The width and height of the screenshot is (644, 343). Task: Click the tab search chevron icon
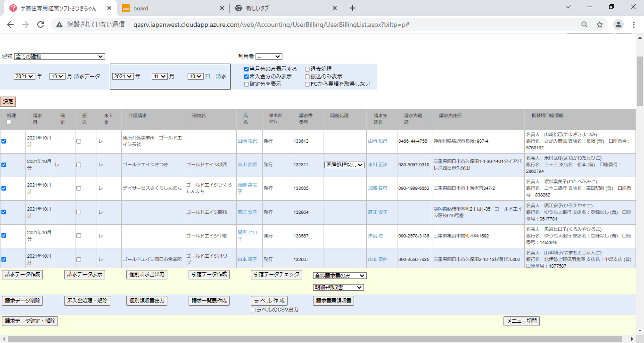tap(568, 7)
